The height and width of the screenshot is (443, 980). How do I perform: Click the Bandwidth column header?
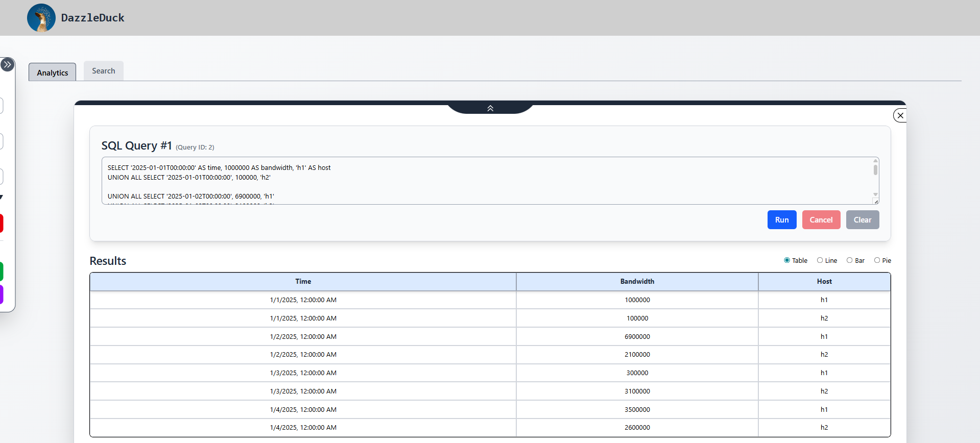pyautogui.click(x=637, y=282)
